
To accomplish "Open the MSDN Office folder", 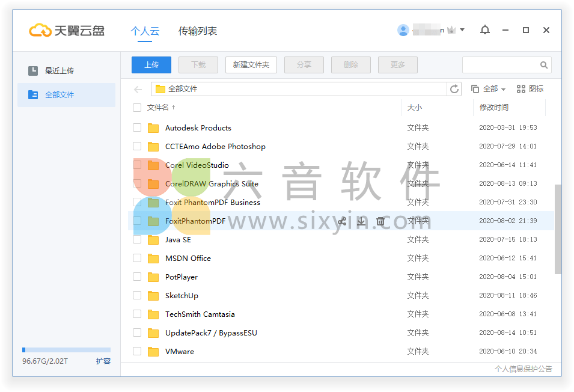I will click(x=187, y=258).
